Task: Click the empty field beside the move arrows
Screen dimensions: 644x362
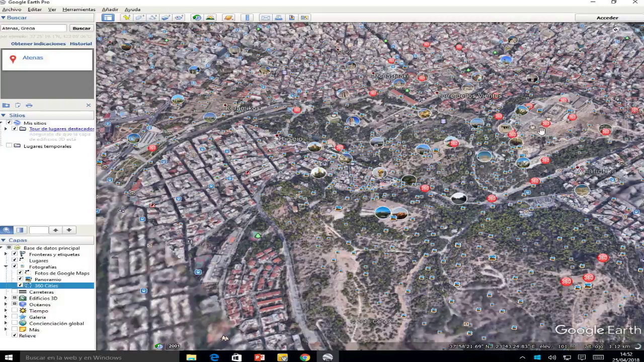Action: click(x=39, y=230)
